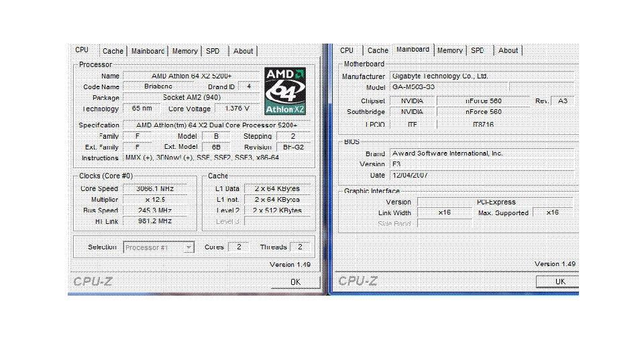Click the Brand ID value 4
Screen dimensions: 644x362
(249, 86)
